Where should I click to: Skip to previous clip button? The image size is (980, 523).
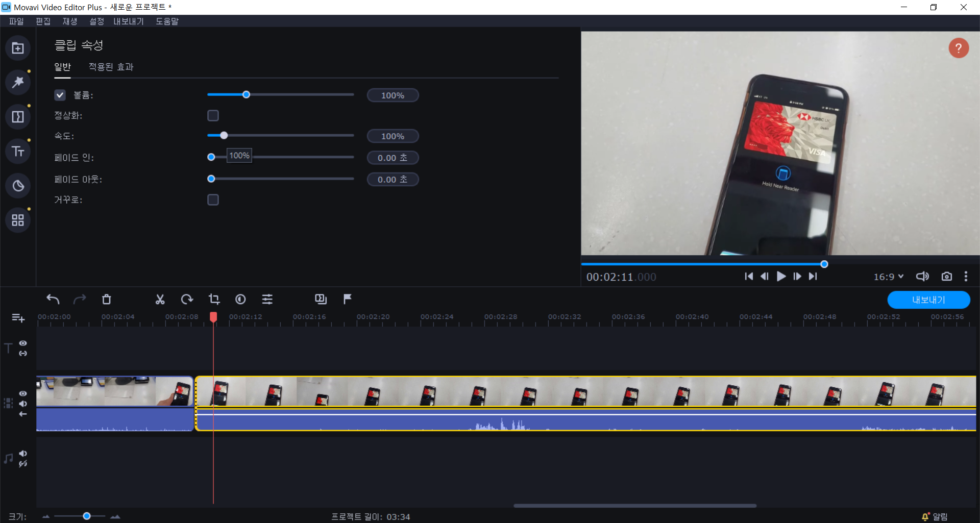749,276
